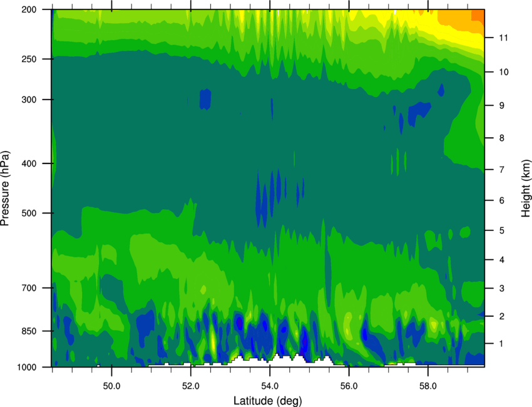
Task: Click the 5 km height label
Action: pyautogui.click(x=502, y=231)
